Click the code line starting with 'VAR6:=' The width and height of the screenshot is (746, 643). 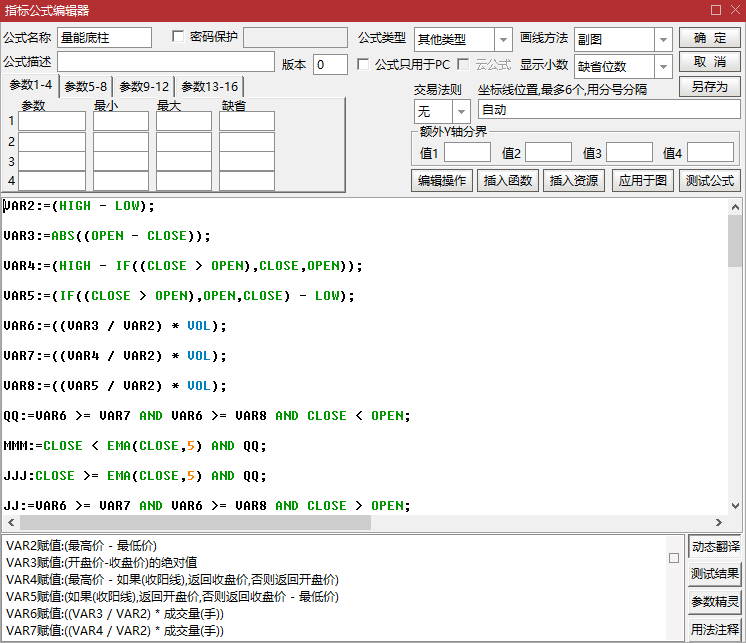(115, 326)
